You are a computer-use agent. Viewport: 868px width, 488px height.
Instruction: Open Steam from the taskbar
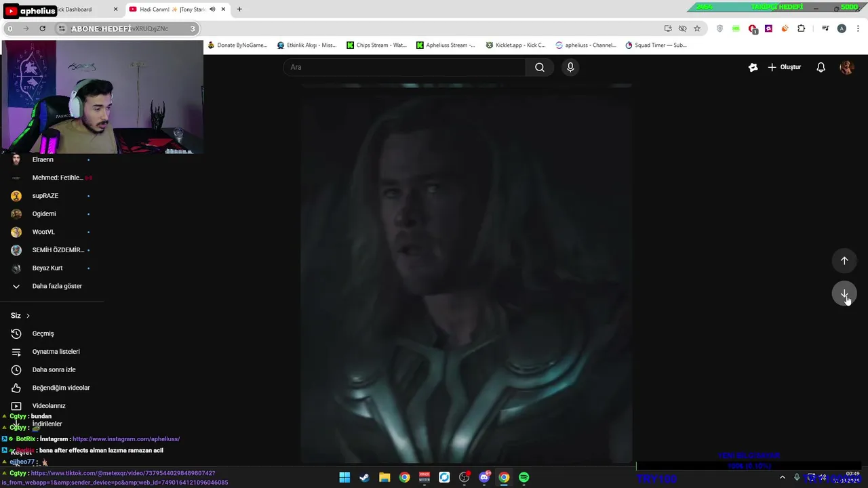[x=364, y=477]
